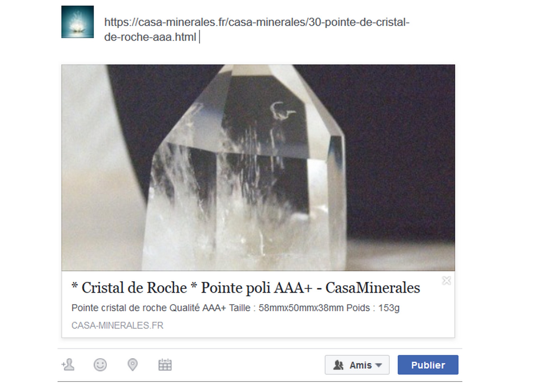Screen dimensions: 554x392
Task: Remove link preview with the X icon
Action: 446,281
